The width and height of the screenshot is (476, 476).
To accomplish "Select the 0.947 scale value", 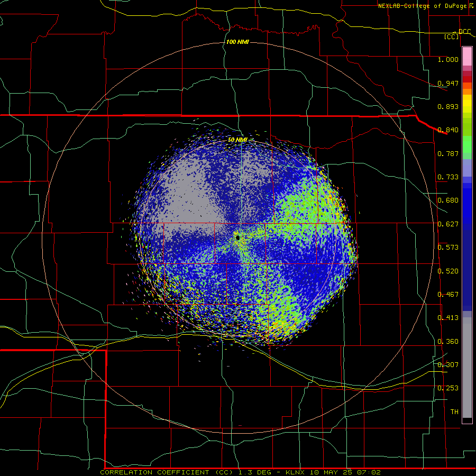I will tap(448, 83).
